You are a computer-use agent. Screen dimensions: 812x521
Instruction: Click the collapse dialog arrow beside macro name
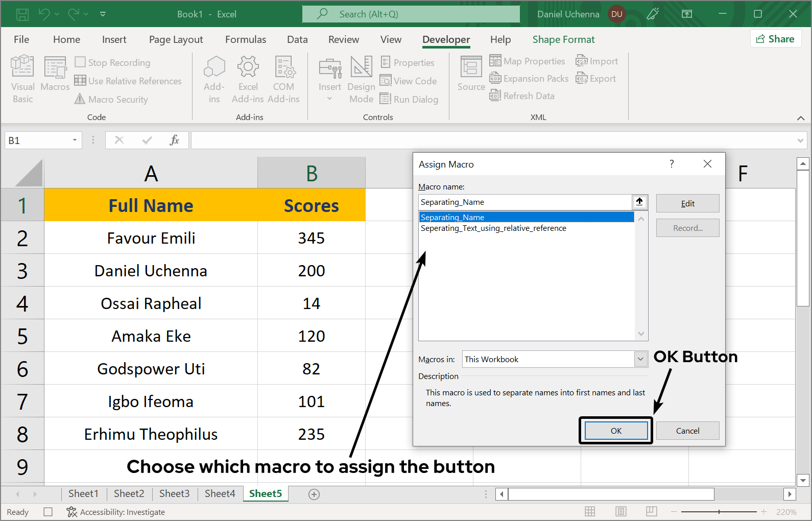tap(639, 202)
